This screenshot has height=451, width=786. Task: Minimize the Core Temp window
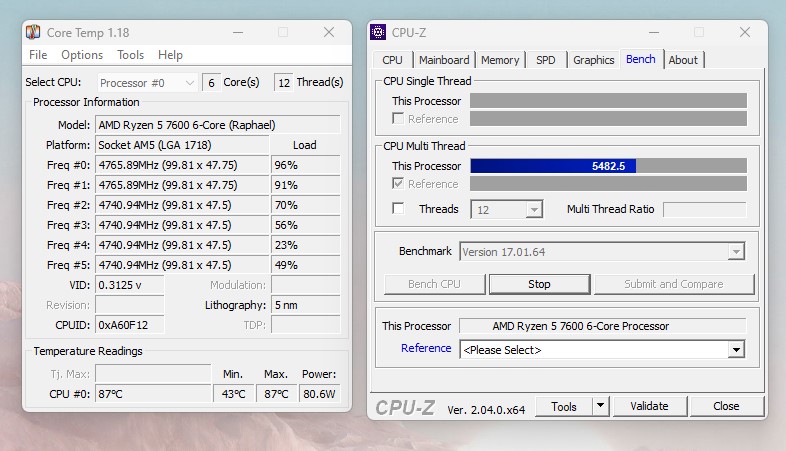point(238,33)
